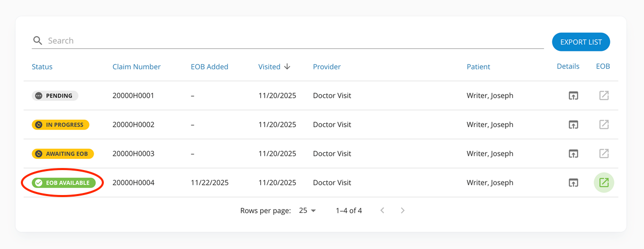Sort by the Status column header

pyautogui.click(x=42, y=67)
